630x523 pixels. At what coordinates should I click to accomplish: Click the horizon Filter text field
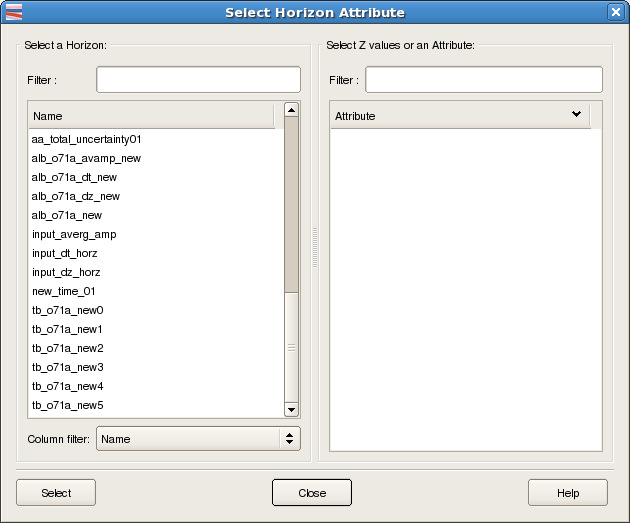[198, 79]
